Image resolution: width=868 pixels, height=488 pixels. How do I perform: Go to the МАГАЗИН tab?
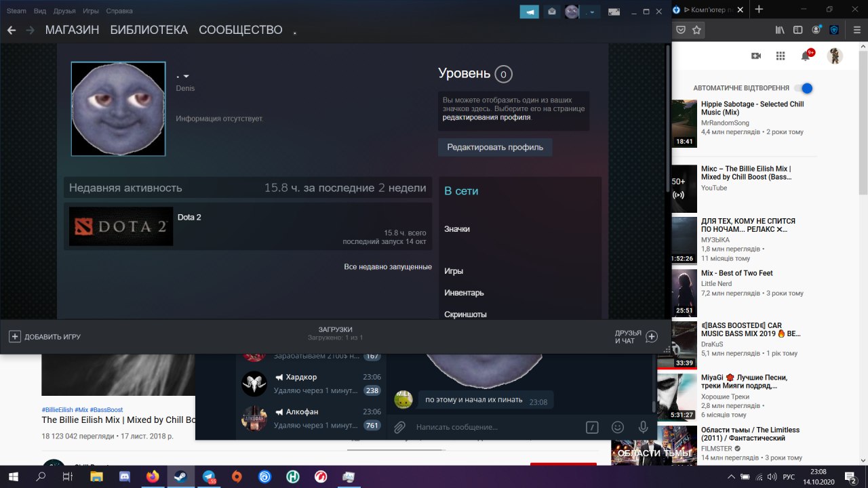(72, 30)
